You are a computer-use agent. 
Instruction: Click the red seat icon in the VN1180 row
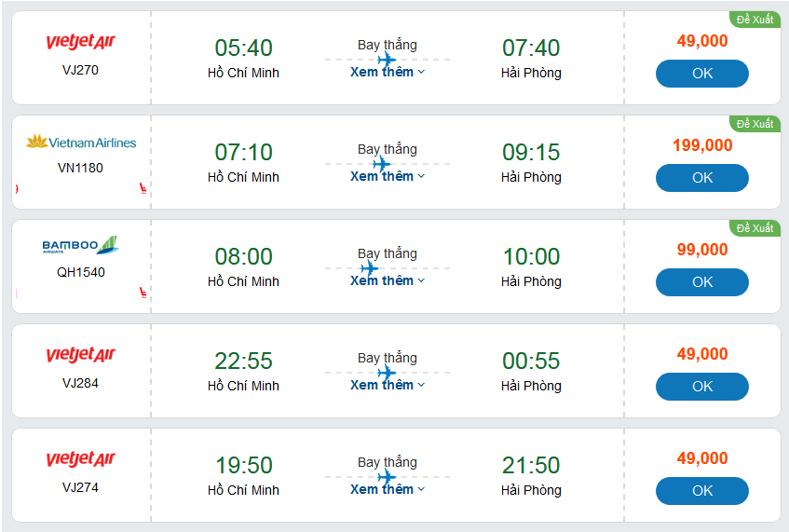click(x=143, y=188)
